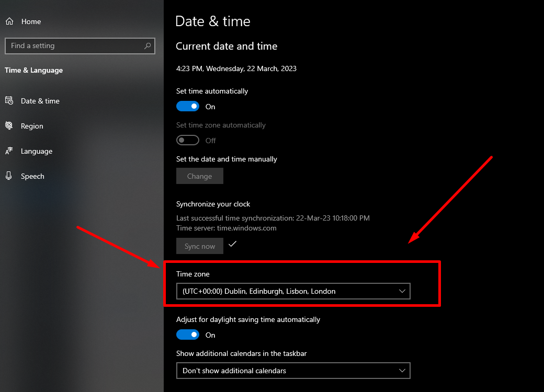Enable Set time zone automatically
Screen dimensions: 544x392
coord(187,140)
